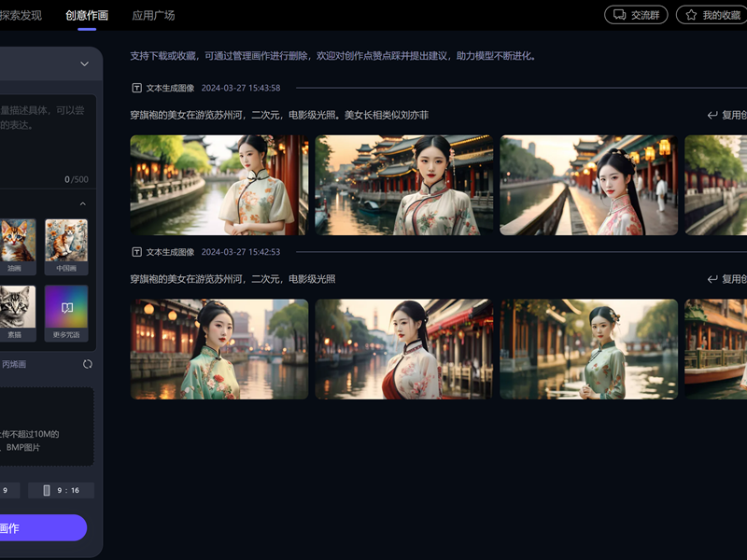Image resolution: width=747 pixels, height=560 pixels.
Task: Expand the dropdown chevron atop the left panel
Action: (84, 63)
